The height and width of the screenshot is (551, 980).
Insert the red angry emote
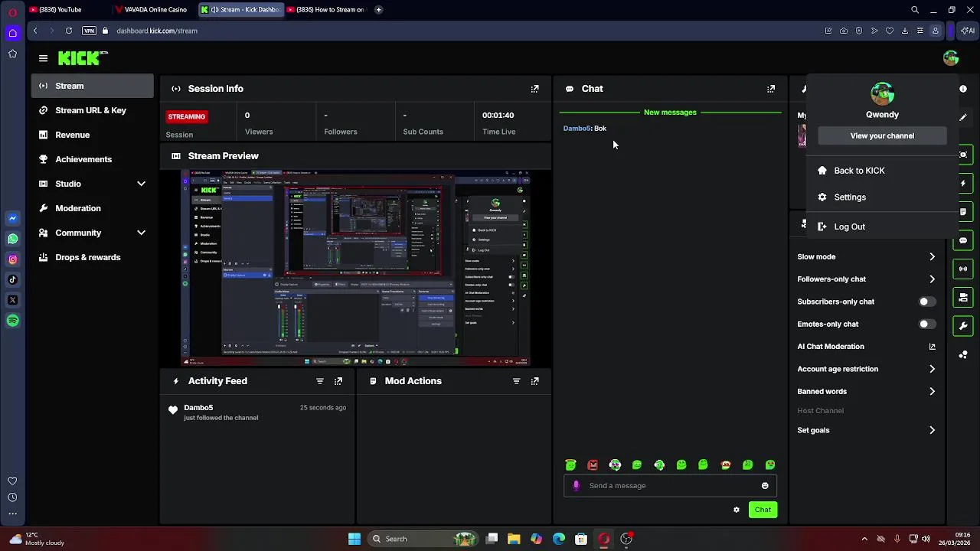tap(593, 465)
